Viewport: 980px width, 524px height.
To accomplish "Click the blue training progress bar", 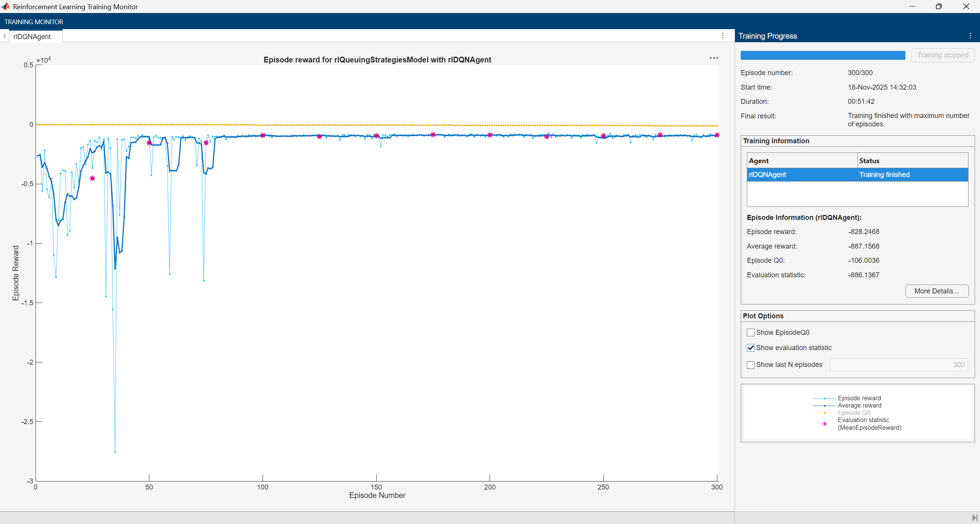I will coord(822,55).
